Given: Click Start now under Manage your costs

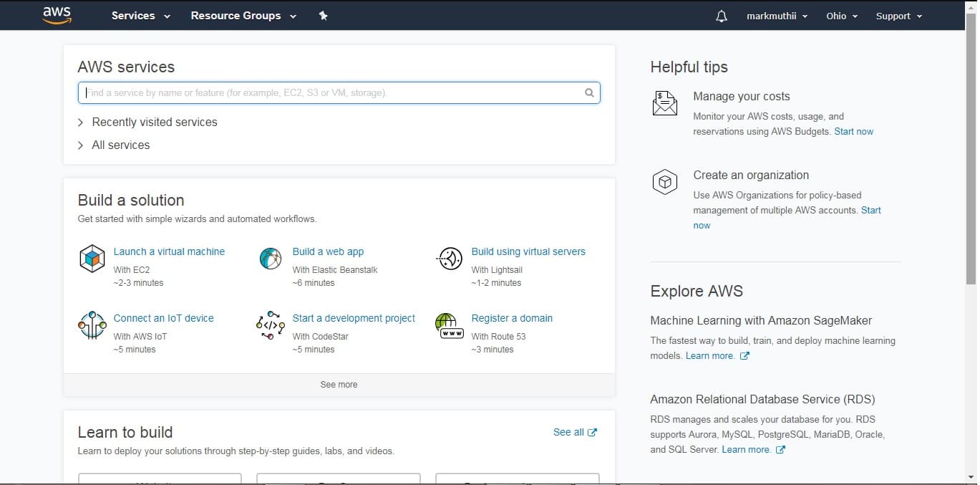Looking at the screenshot, I should point(853,131).
